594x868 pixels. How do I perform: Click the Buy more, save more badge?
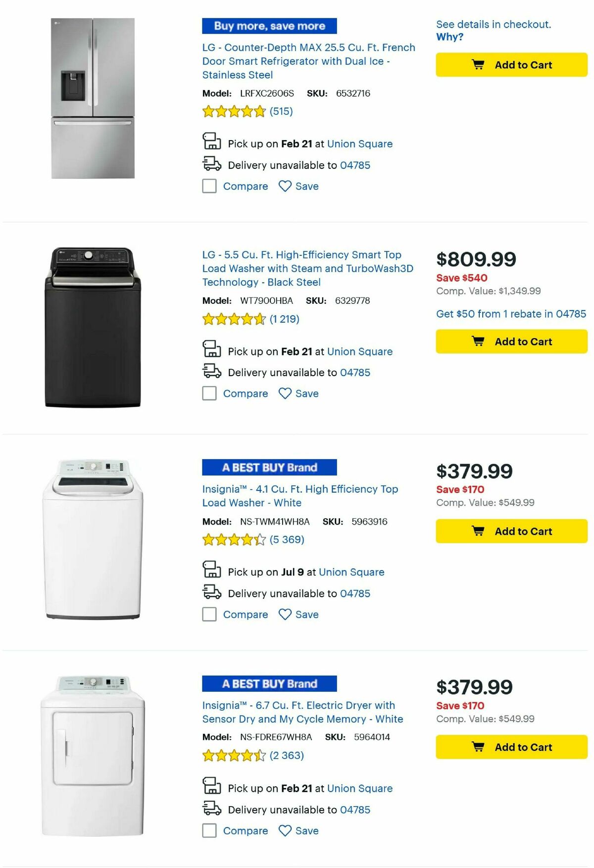tap(269, 26)
